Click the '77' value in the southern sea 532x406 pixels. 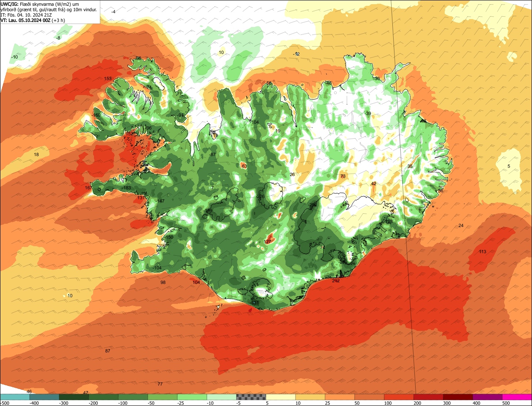(160, 384)
